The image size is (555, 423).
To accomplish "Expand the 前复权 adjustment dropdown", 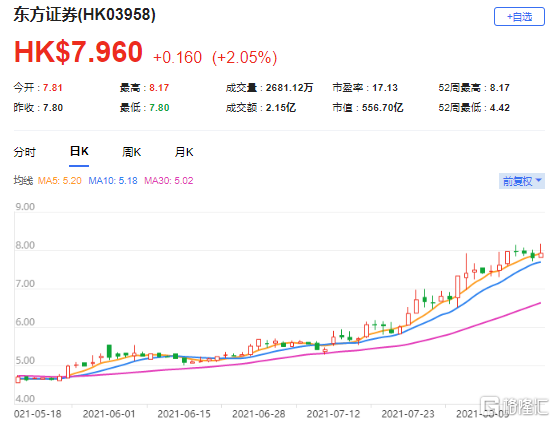I will [522, 181].
